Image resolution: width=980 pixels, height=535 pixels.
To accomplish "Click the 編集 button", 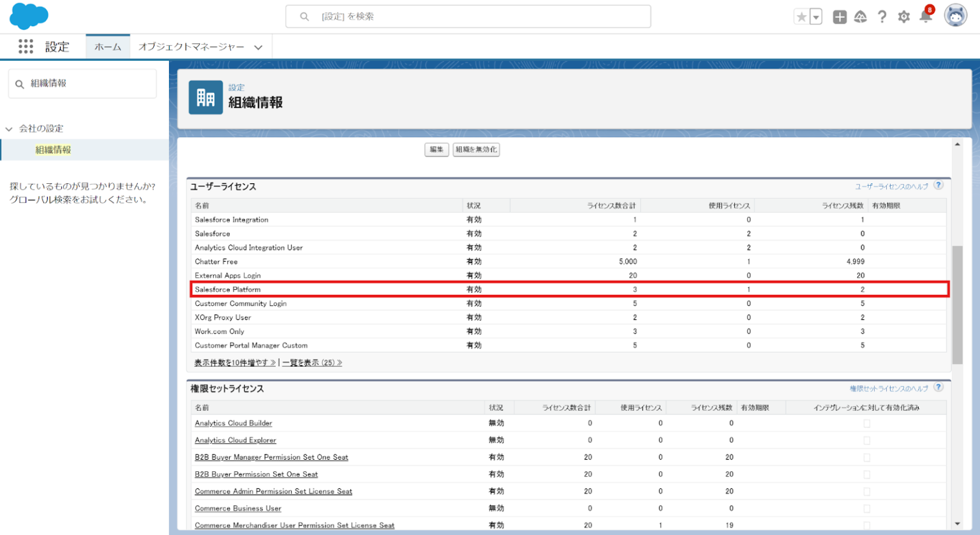I will 436,149.
